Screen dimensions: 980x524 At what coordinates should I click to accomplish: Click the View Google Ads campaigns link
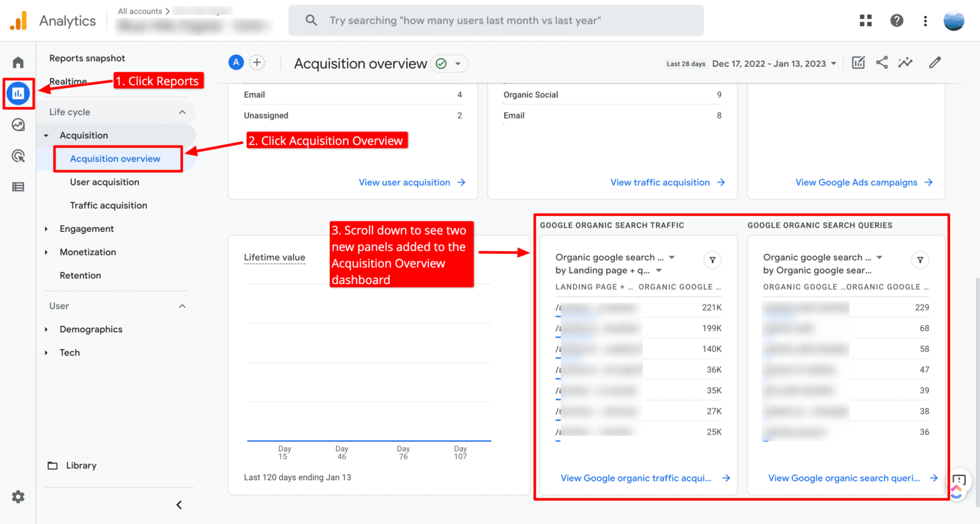click(857, 182)
